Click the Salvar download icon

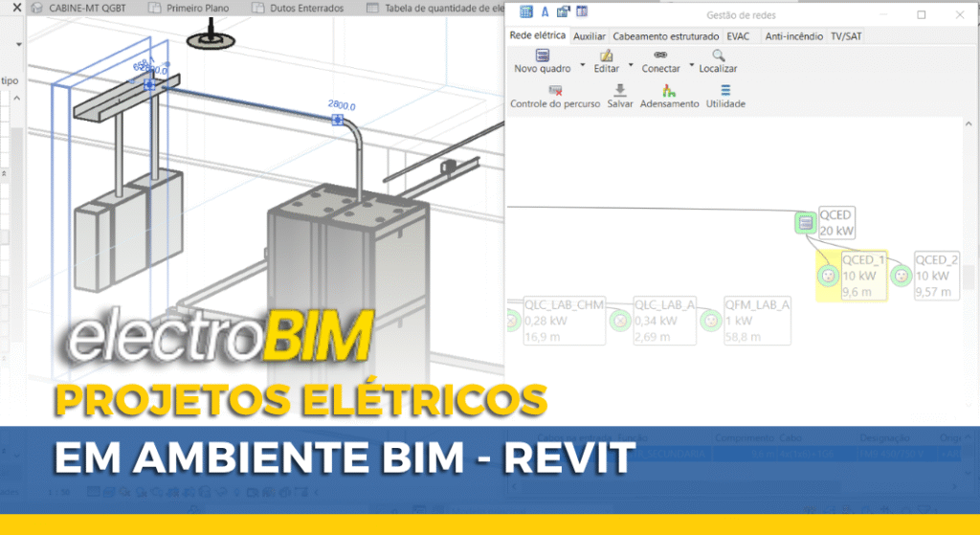(x=619, y=90)
